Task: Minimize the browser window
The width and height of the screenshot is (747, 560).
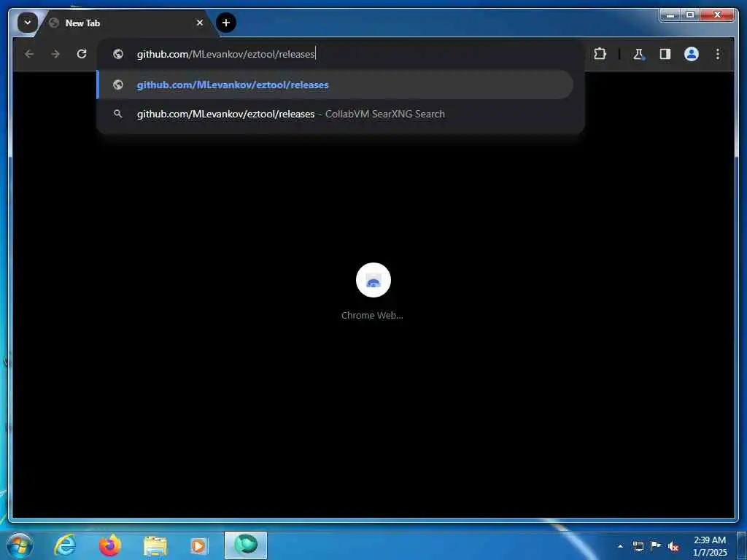Action: pos(670,15)
